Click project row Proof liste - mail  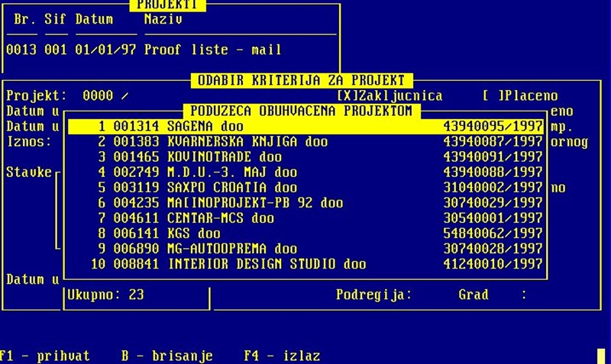[144, 50]
